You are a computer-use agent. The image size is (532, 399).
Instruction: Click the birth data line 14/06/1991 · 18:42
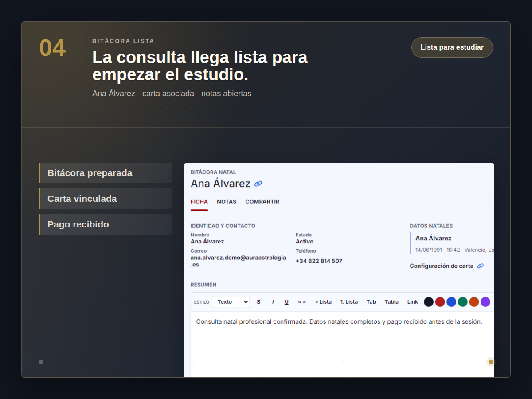(x=455, y=250)
